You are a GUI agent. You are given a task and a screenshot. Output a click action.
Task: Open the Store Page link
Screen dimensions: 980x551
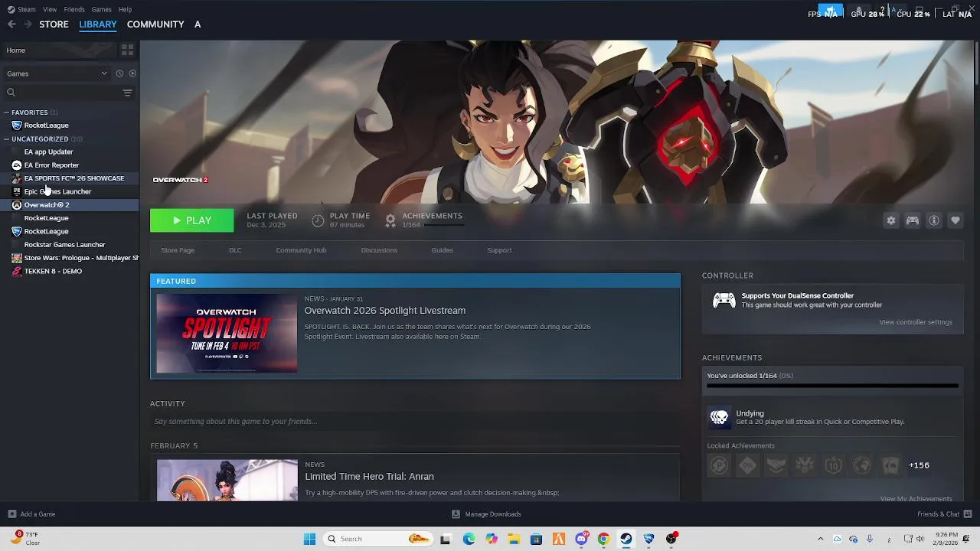(178, 250)
